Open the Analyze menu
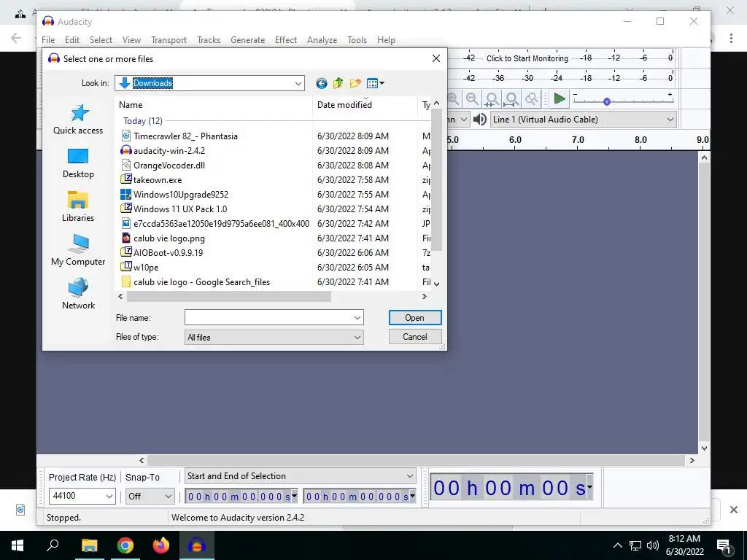Viewport: 747px width, 560px height. (x=322, y=40)
